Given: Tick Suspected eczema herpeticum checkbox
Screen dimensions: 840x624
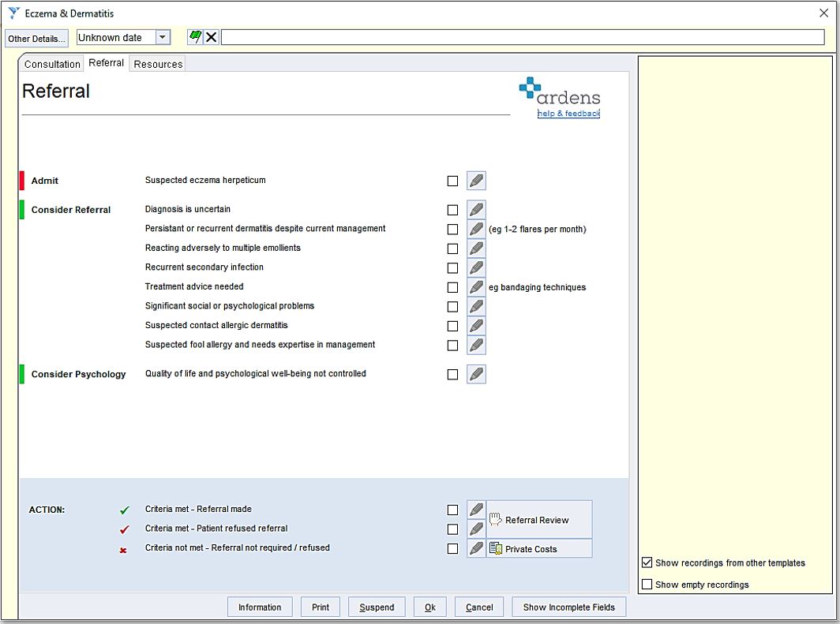Looking at the screenshot, I should click(x=452, y=181).
